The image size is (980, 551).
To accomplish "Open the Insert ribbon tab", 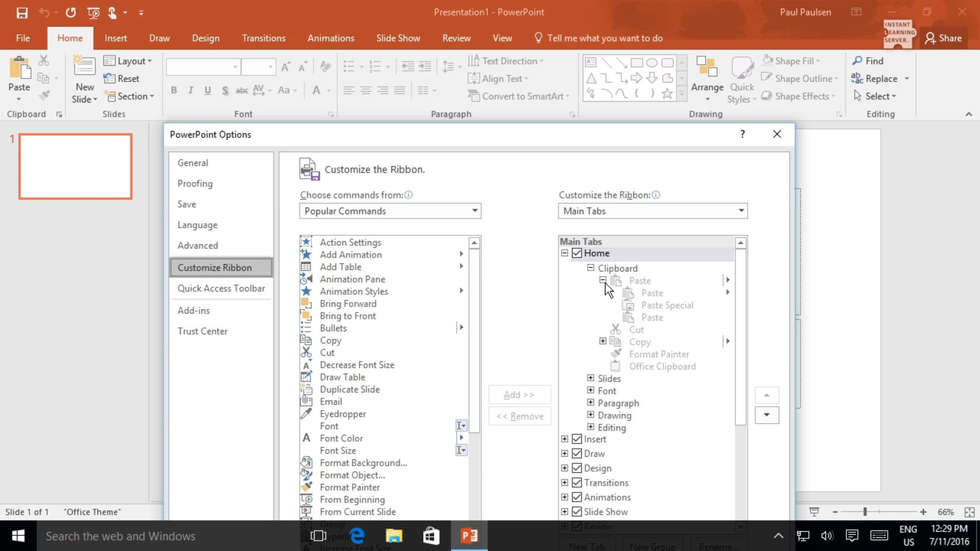I will tap(116, 38).
